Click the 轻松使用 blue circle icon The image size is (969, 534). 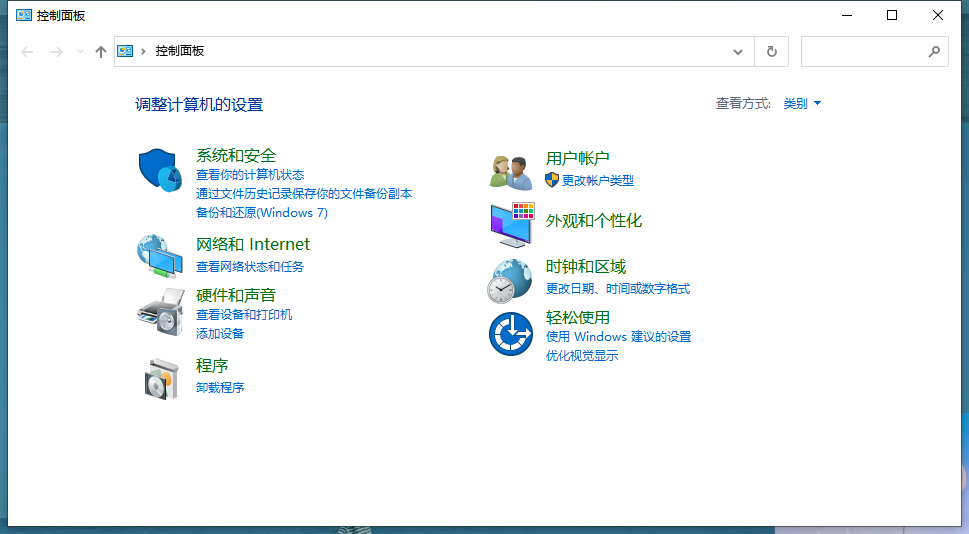pos(511,334)
